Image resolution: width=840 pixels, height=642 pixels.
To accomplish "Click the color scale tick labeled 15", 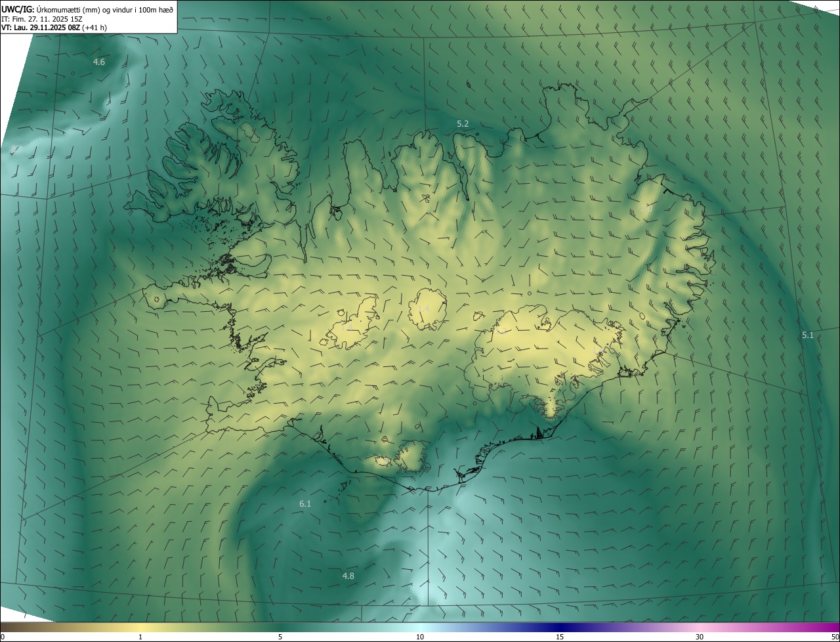I will pyautogui.click(x=560, y=637).
